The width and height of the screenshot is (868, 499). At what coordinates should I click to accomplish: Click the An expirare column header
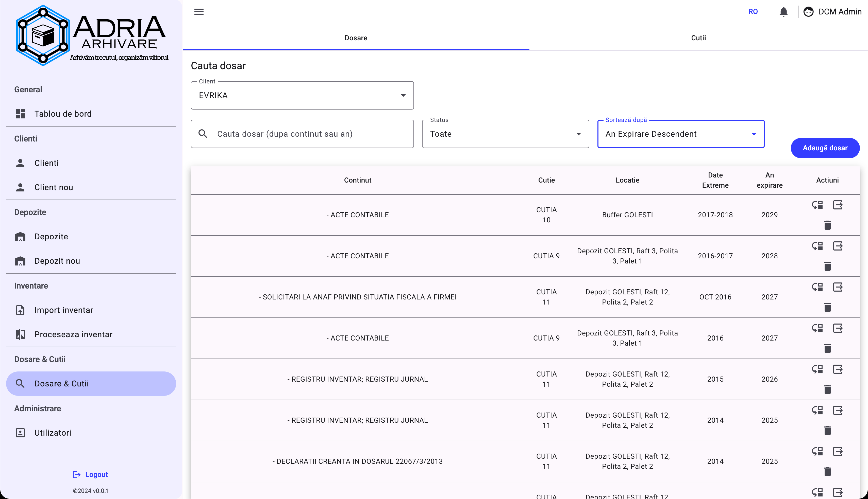[770, 180]
